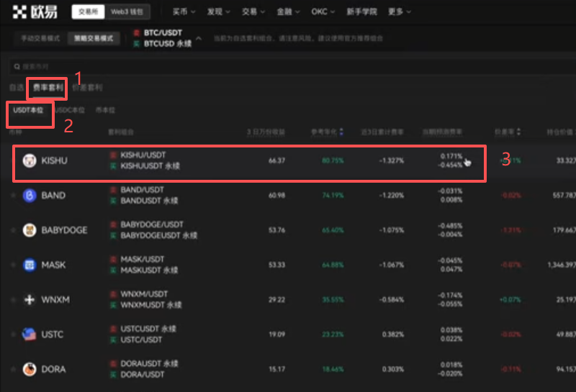Select the BABYDOGE/USDT arbitrage combo
The height and width of the screenshot is (392, 576).
tap(154, 230)
